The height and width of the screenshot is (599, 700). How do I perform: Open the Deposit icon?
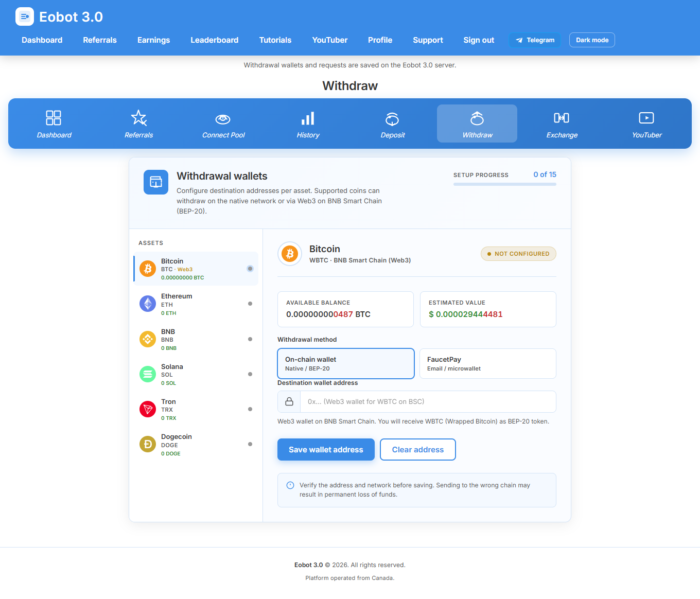coord(392,119)
